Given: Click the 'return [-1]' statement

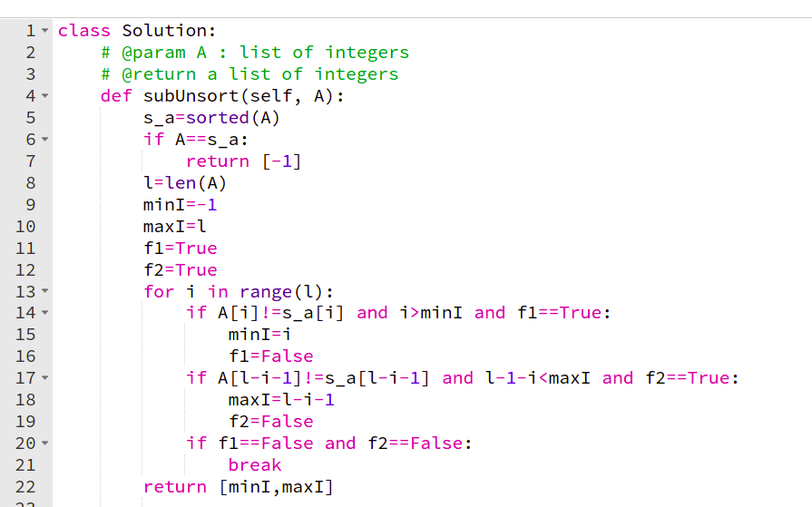Looking at the screenshot, I should pyautogui.click(x=243, y=161).
